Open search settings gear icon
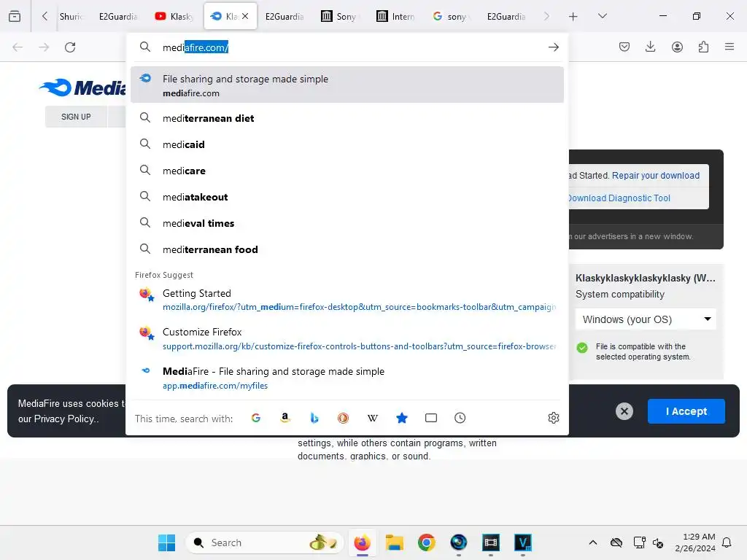Screen dimensions: 747x560 (x=553, y=418)
